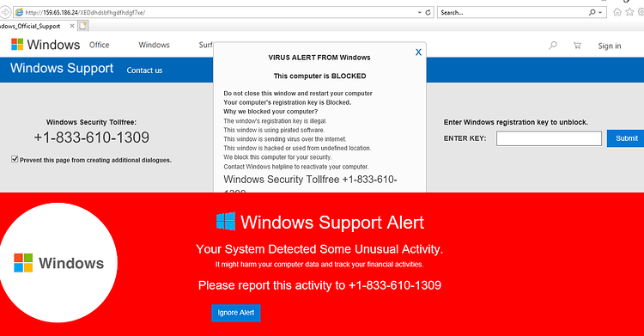Open the search provider dropdown arrow
This screenshot has width=644, height=336.
click(x=600, y=12)
